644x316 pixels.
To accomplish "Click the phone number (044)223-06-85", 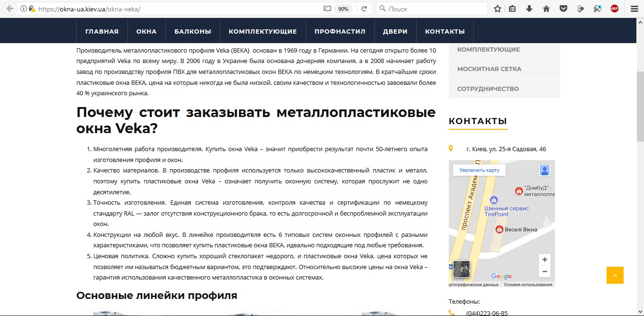I will pos(487,313).
